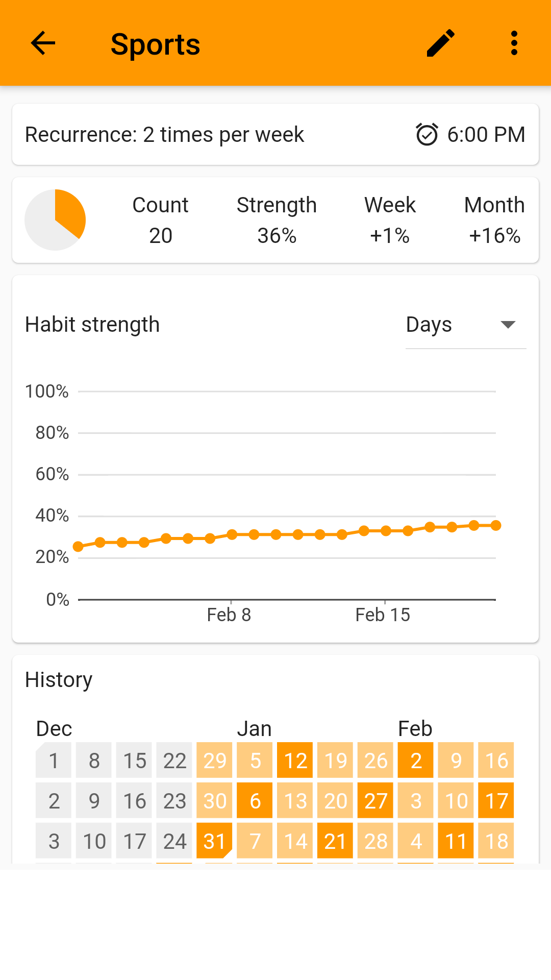Select the Count 20 statistic
Image resolution: width=551 pixels, height=980 pixels.
(160, 220)
